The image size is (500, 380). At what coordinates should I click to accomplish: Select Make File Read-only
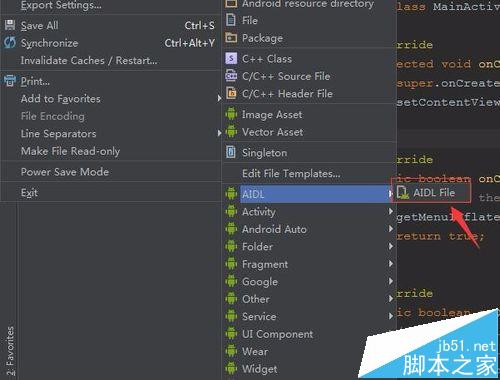[x=111, y=151]
